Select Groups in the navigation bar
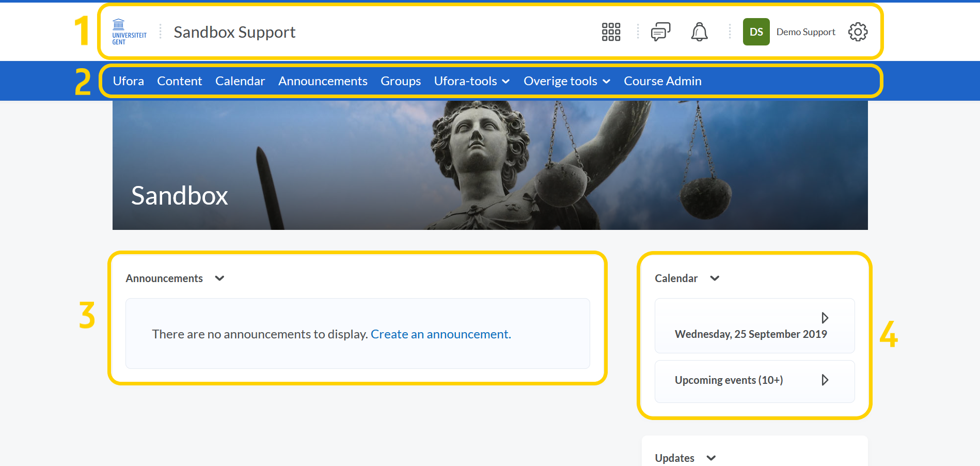This screenshot has height=466, width=980. point(401,81)
